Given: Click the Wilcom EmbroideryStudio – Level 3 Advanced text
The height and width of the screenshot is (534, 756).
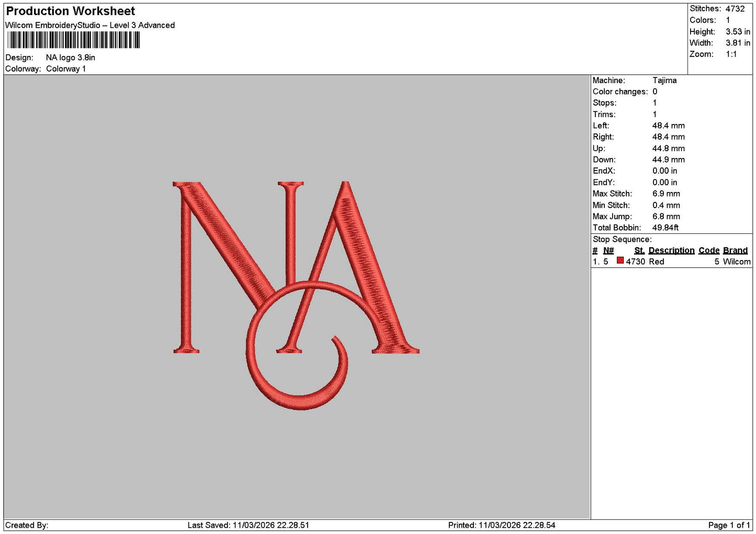Looking at the screenshot, I should tap(90, 25).
